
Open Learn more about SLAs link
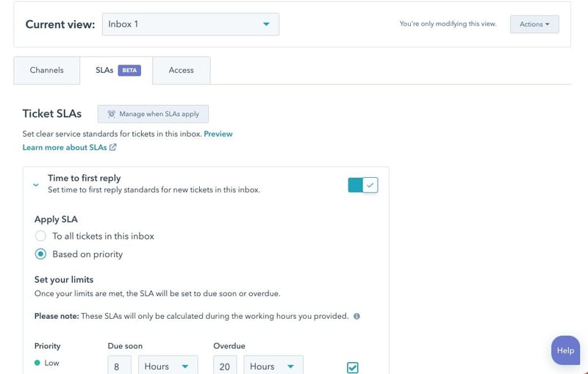point(65,148)
